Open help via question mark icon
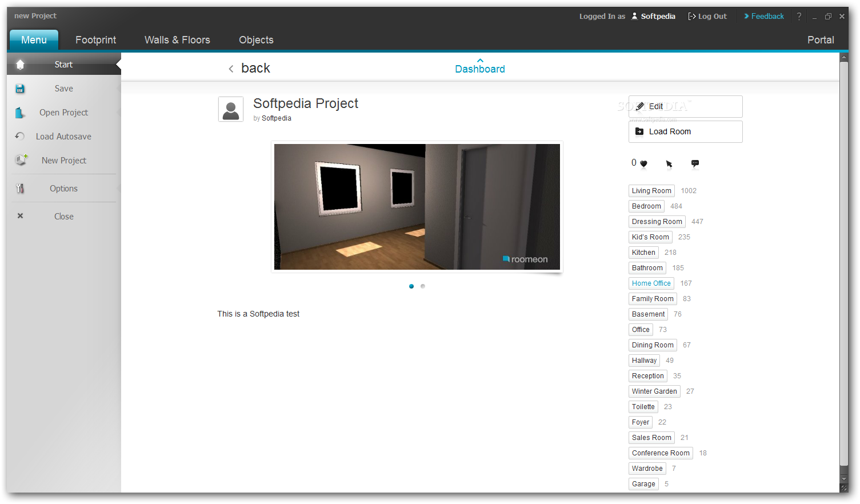 pos(799,16)
